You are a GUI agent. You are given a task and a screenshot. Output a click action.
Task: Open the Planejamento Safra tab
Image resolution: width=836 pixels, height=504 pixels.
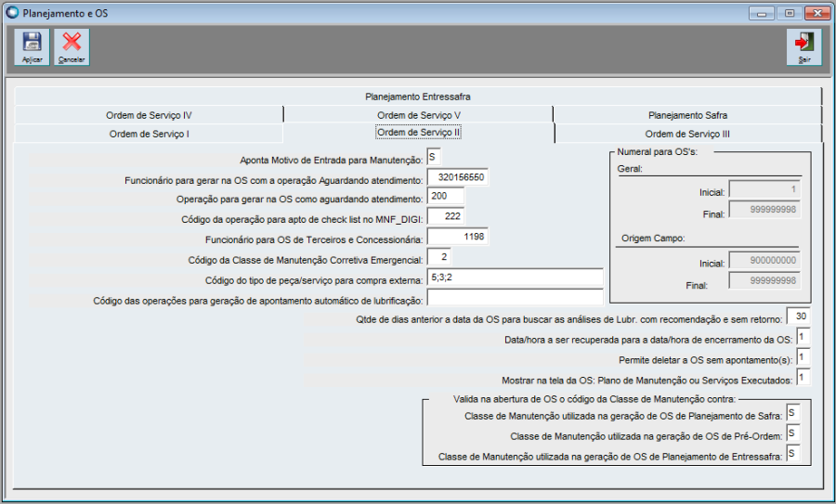(x=687, y=115)
